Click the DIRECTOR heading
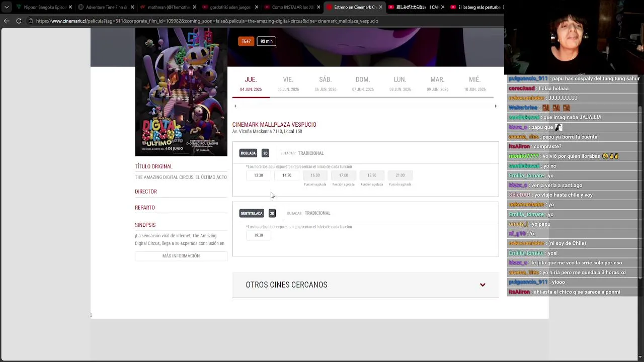The image size is (644, 362). click(x=146, y=192)
